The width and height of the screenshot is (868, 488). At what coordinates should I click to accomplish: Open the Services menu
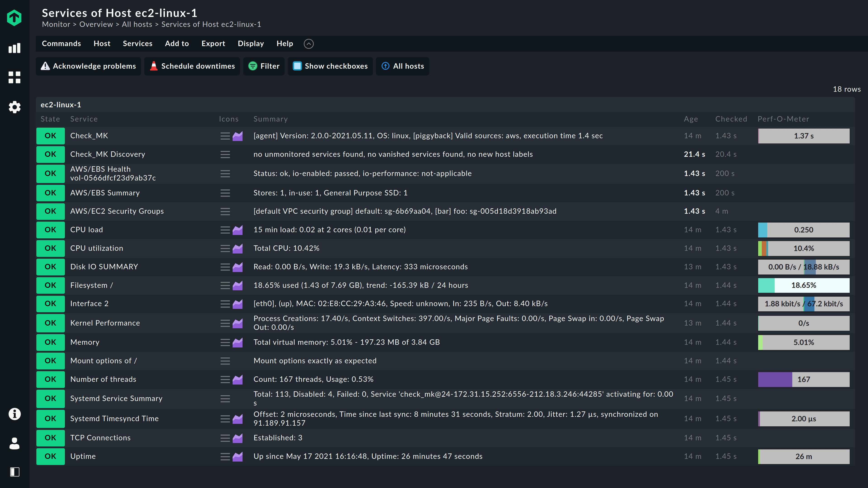(x=137, y=44)
